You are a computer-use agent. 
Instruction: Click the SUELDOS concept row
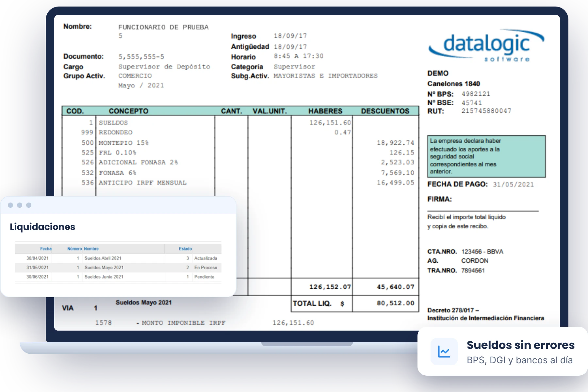pyautogui.click(x=113, y=123)
